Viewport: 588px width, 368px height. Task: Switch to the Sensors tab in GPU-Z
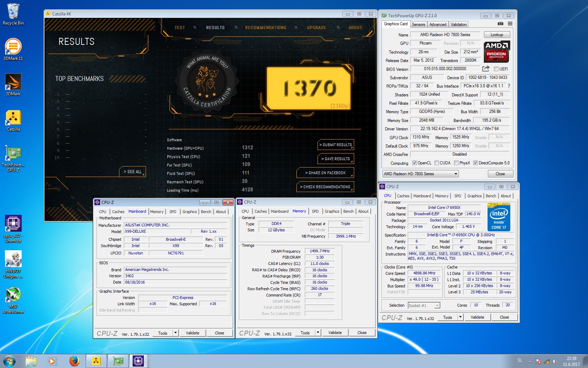[418, 25]
